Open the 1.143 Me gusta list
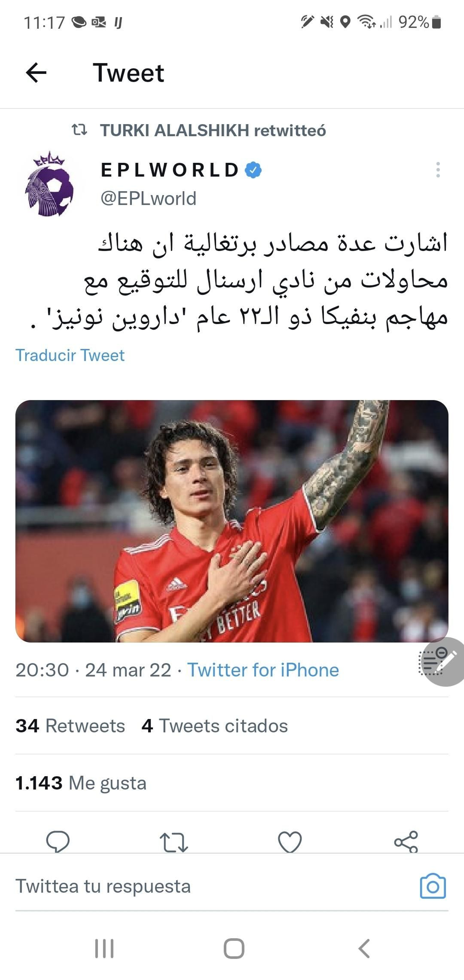Viewport: 464px width, 980px height. (x=81, y=783)
